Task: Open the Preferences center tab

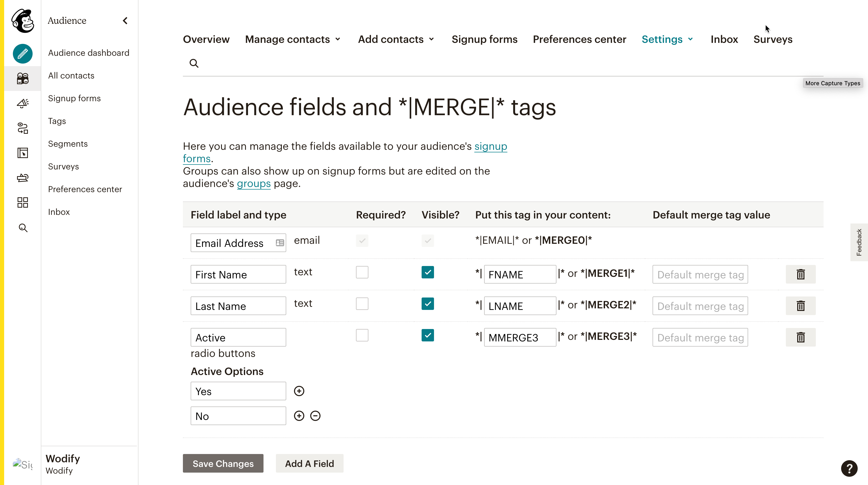Action: [x=579, y=40]
